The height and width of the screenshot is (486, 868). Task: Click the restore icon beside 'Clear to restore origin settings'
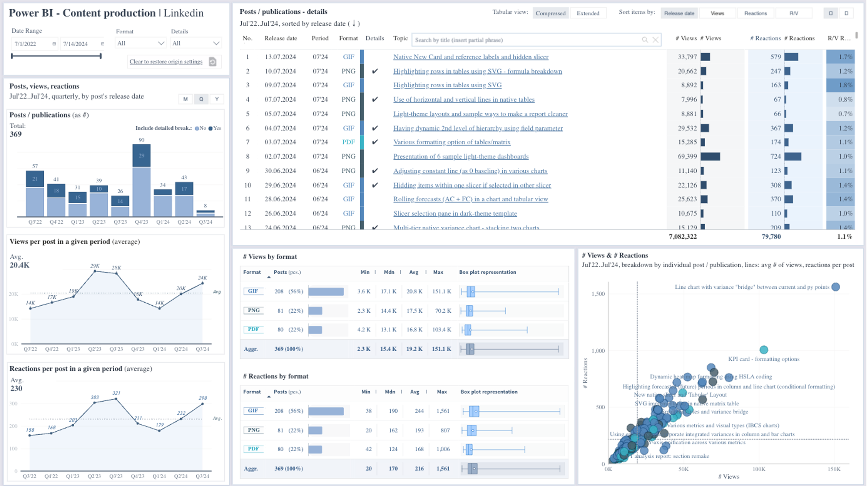(214, 61)
